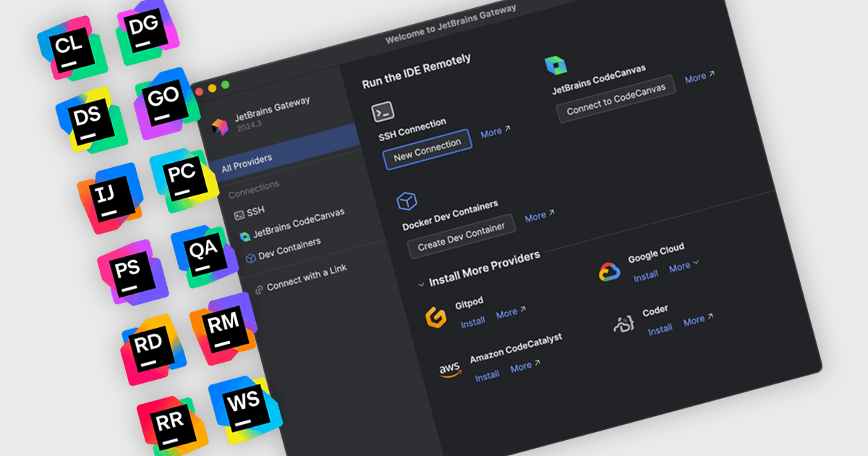The height and width of the screenshot is (456, 868).
Task: Open More link for Gitpod
Action: pos(511,312)
